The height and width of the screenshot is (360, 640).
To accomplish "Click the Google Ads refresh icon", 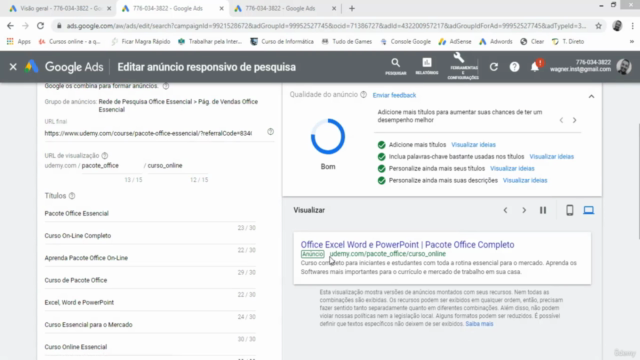I will (493, 67).
